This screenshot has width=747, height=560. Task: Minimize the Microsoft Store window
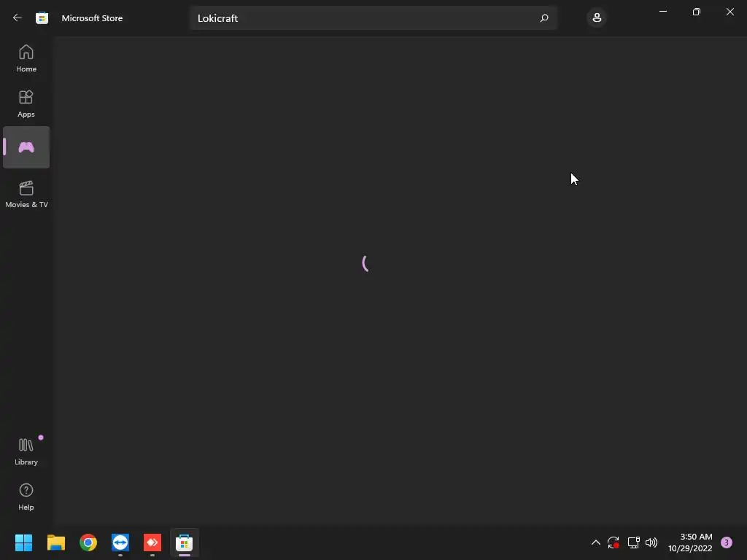(x=662, y=12)
